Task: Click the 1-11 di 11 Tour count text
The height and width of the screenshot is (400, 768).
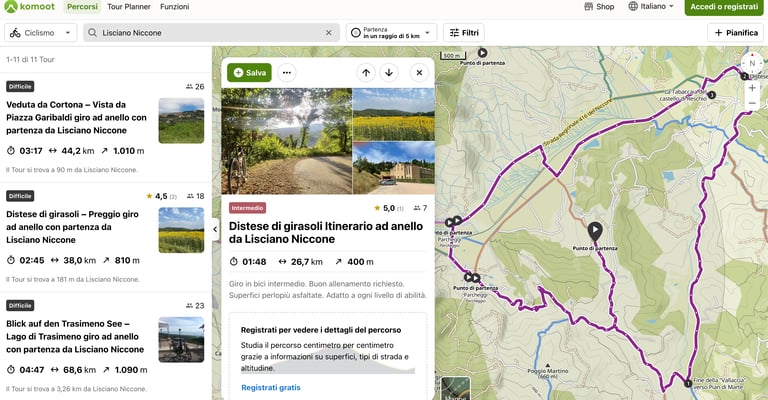Action: 30,59
